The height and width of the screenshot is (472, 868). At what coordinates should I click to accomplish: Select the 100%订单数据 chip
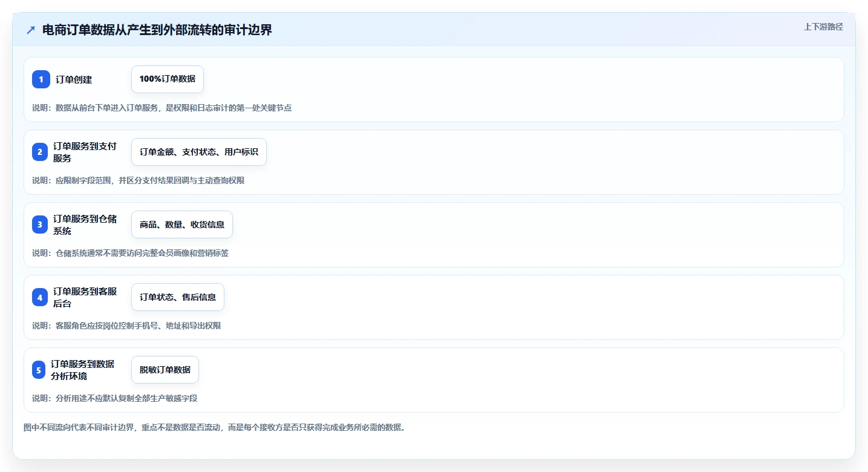point(168,79)
